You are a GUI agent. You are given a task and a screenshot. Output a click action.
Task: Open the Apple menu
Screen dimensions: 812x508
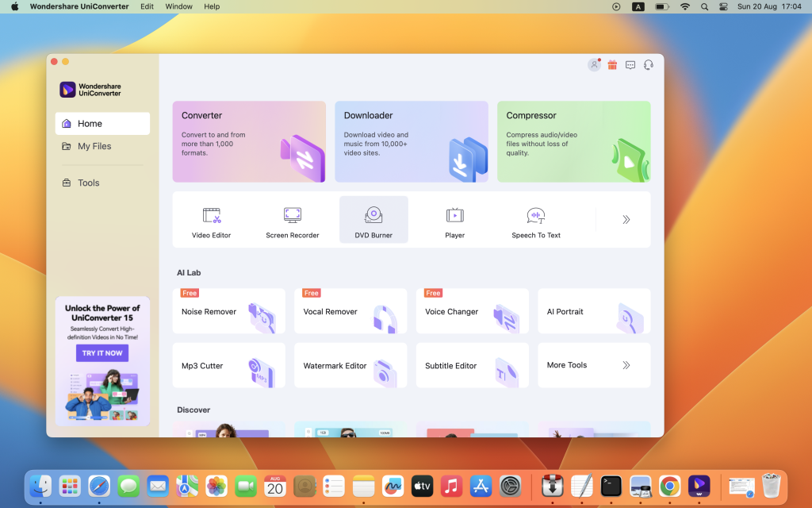[x=14, y=6]
